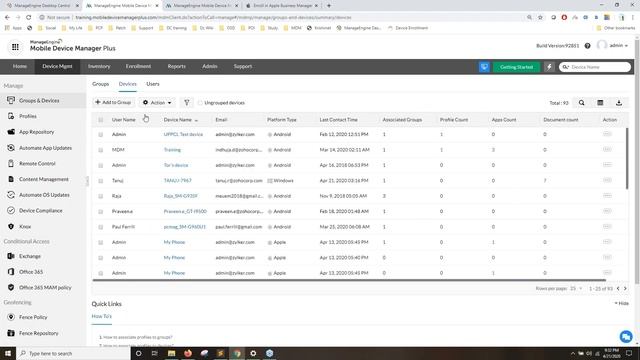Open the Inventory menu
This screenshot has width=640, height=360.
click(x=99, y=66)
